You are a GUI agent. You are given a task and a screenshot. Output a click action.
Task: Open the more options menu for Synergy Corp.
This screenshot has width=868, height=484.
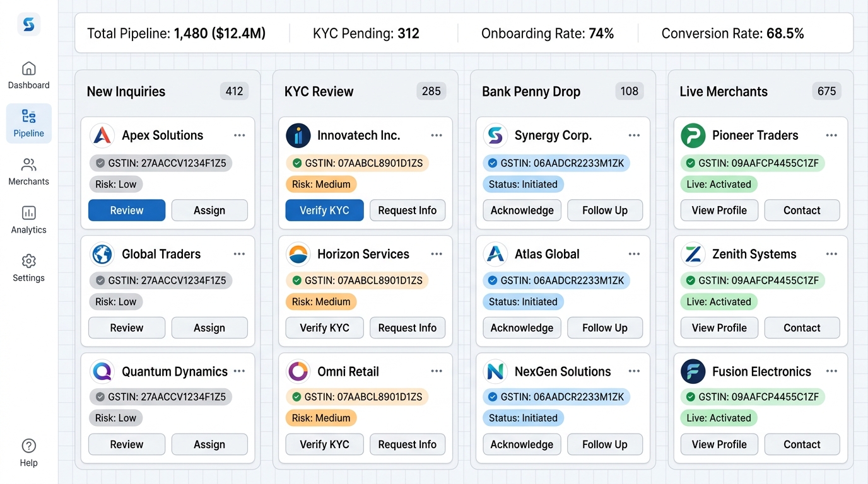[634, 135]
